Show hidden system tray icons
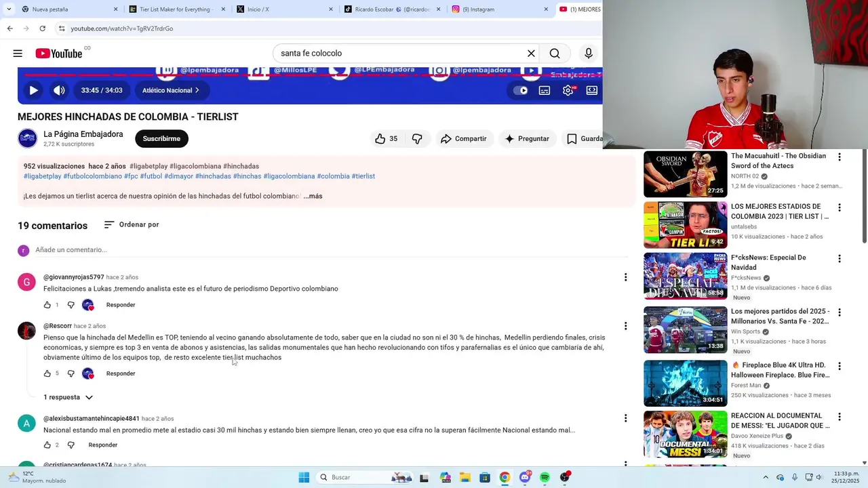 (766, 478)
